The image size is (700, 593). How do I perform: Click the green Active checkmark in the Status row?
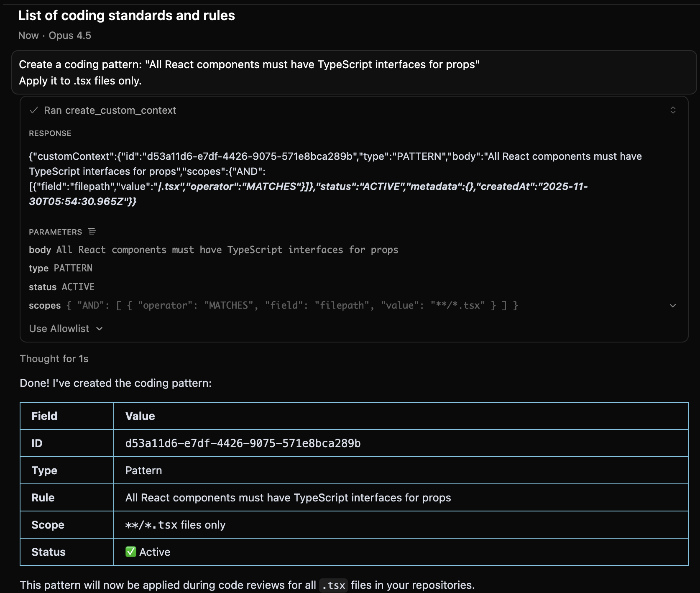point(131,552)
